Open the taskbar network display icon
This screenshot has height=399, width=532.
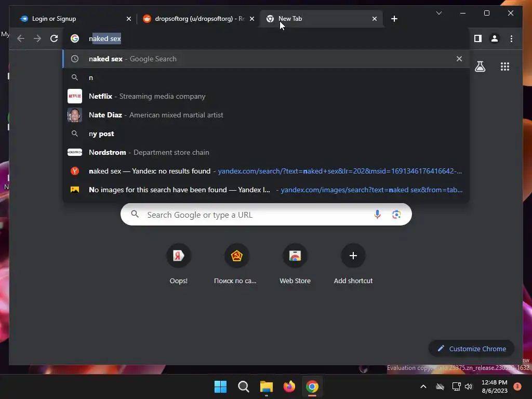(456, 387)
